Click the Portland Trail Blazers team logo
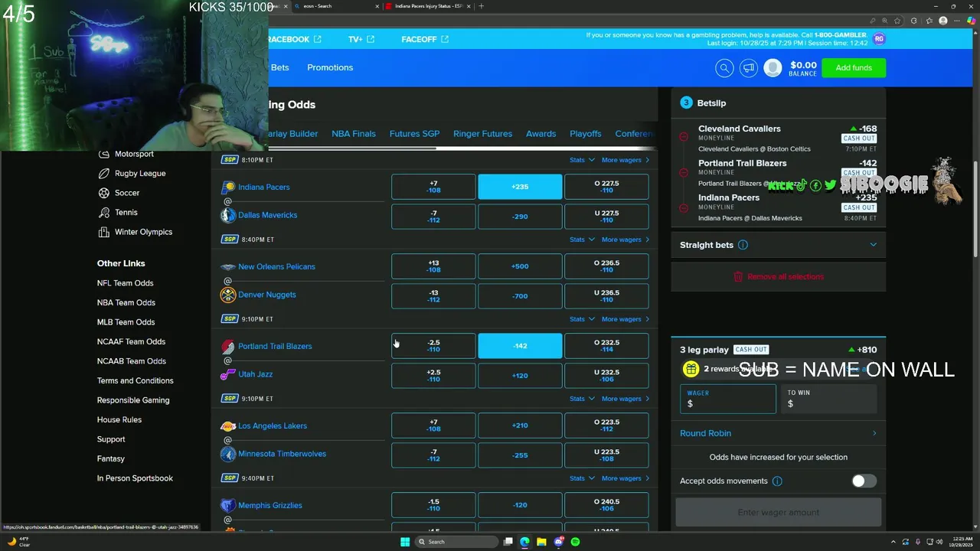The width and height of the screenshot is (980, 551). coord(227,347)
